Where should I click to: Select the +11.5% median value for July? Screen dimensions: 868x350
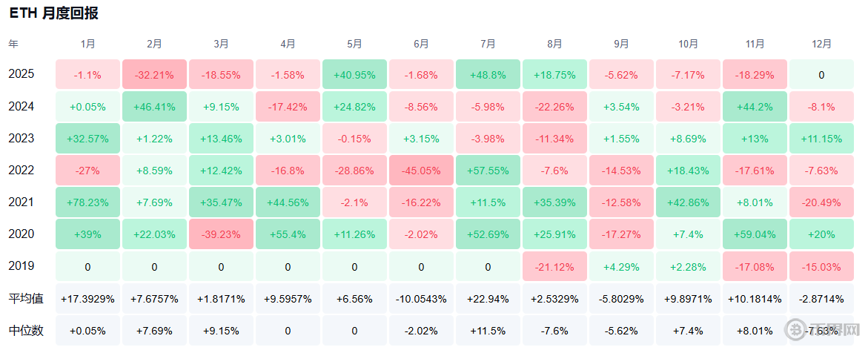(488, 330)
